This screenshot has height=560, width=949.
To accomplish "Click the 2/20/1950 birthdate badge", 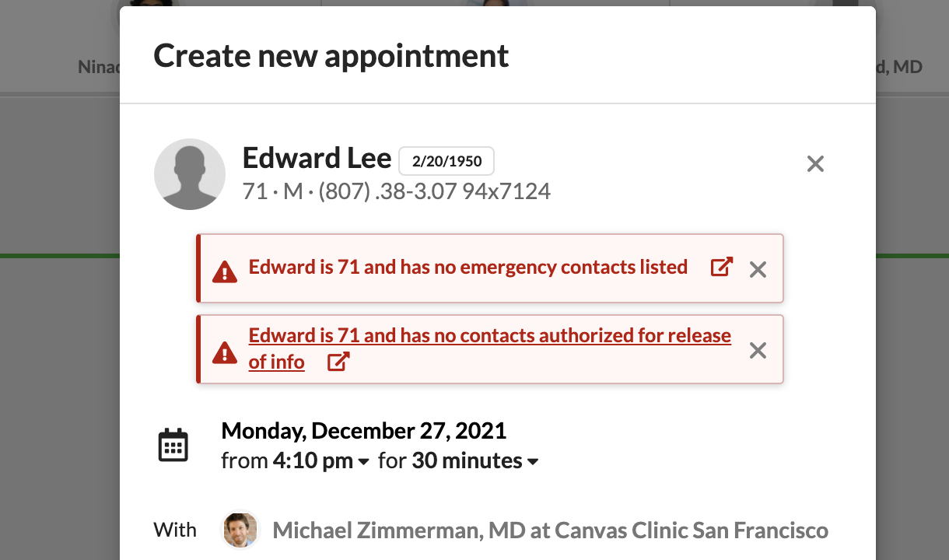I will (446, 161).
